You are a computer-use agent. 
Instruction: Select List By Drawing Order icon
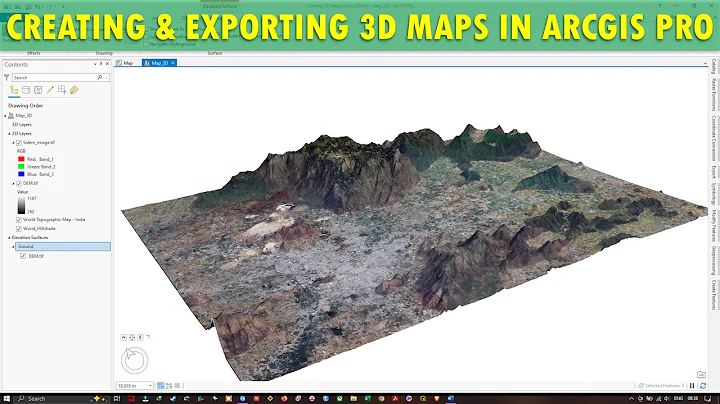[x=14, y=90]
